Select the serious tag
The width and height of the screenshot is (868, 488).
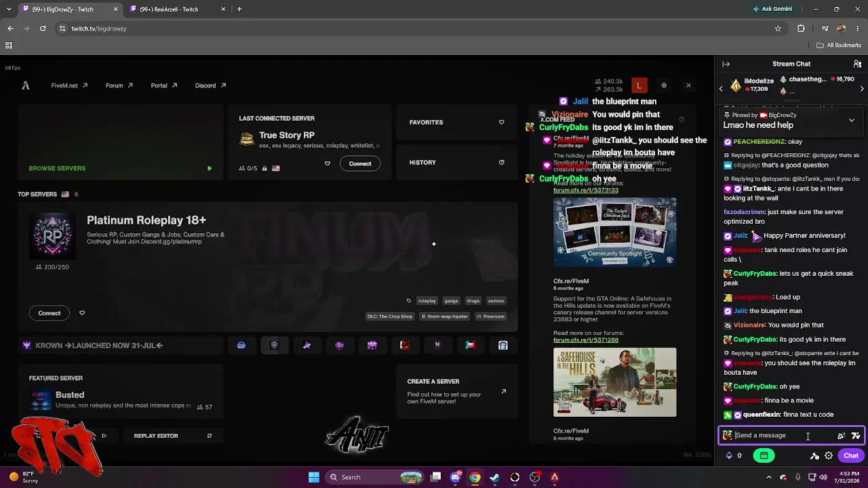[x=496, y=301]
